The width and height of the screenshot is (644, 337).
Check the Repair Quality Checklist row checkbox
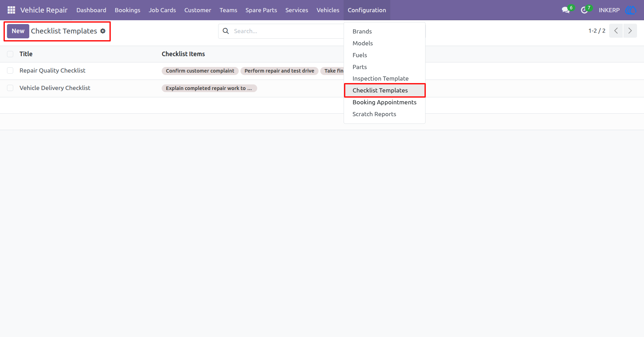10,71
